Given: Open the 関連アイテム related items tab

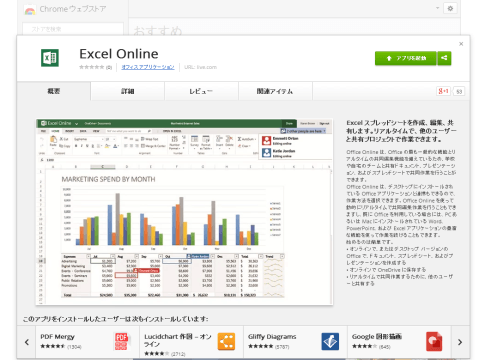Looking at the screenshot, I should [275, 91].
